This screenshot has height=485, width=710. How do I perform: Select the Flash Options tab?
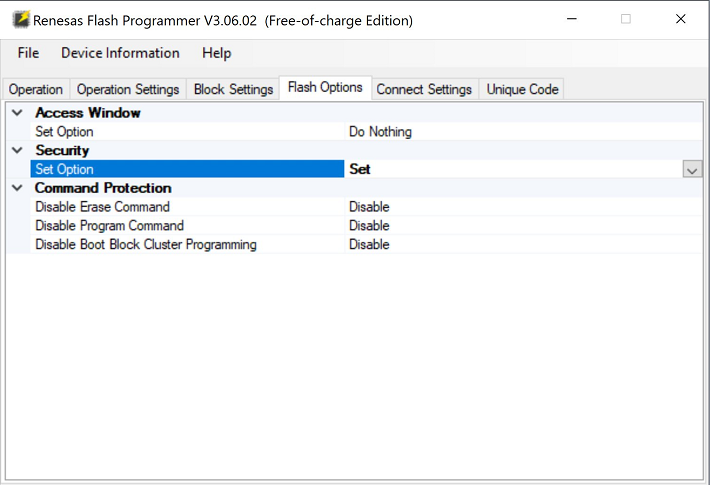(x=325, y=87)
